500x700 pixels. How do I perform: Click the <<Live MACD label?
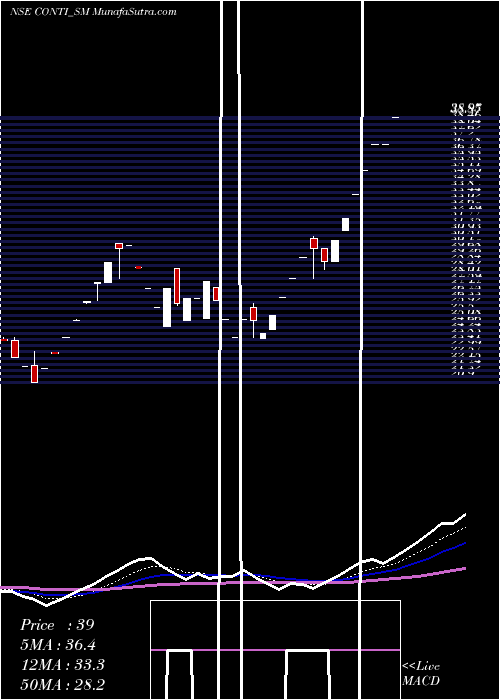point(421,673)
